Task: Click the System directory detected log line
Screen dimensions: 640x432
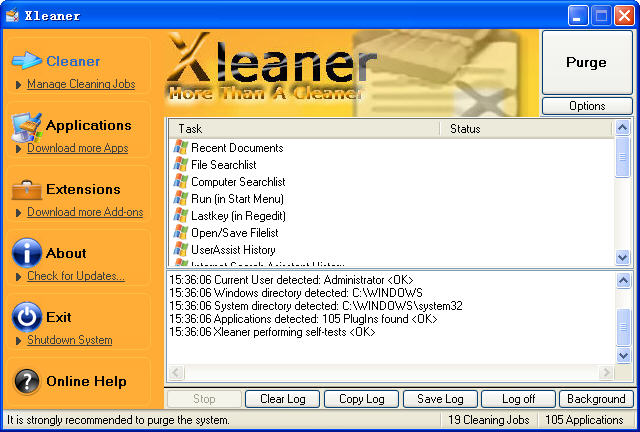Action: [316, 306]
